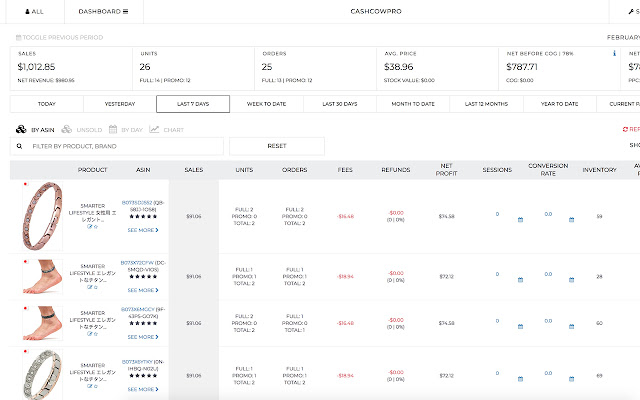Click the hamburger icon next to Dashboard
The width and height of the screenshot is (640, 400).
point(125,11)
